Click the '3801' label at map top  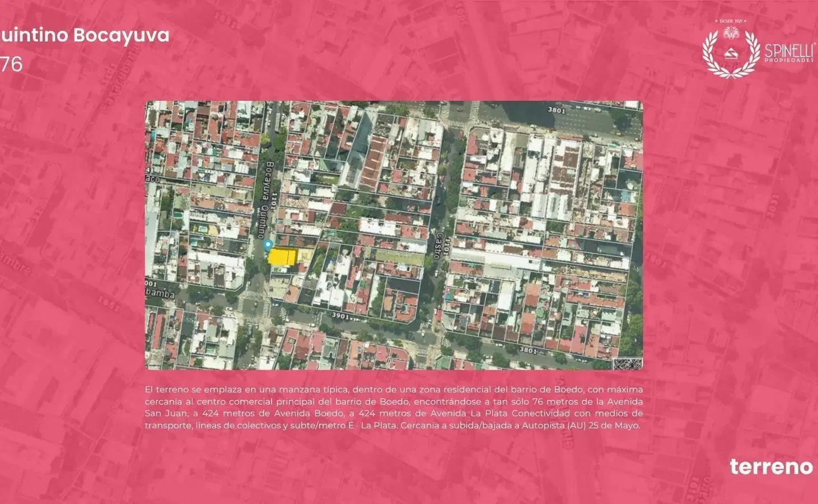[x=556, y=110]
